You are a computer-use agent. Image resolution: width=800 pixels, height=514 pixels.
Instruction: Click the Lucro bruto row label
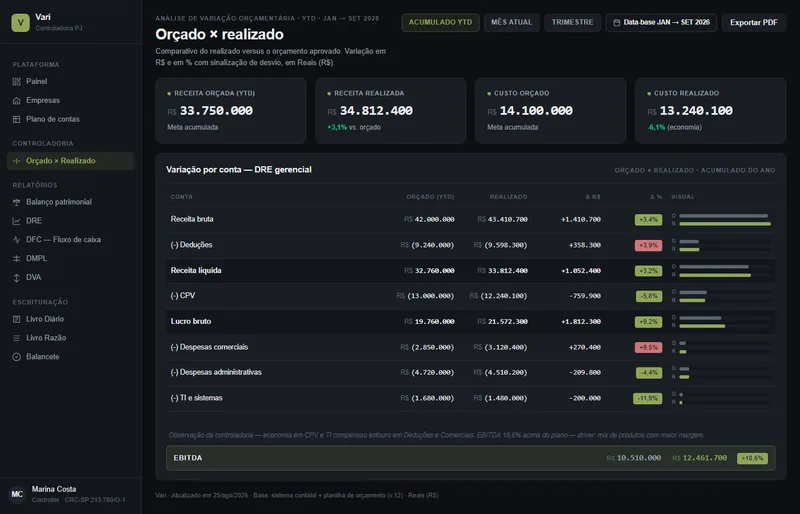[x=191, y=322]
